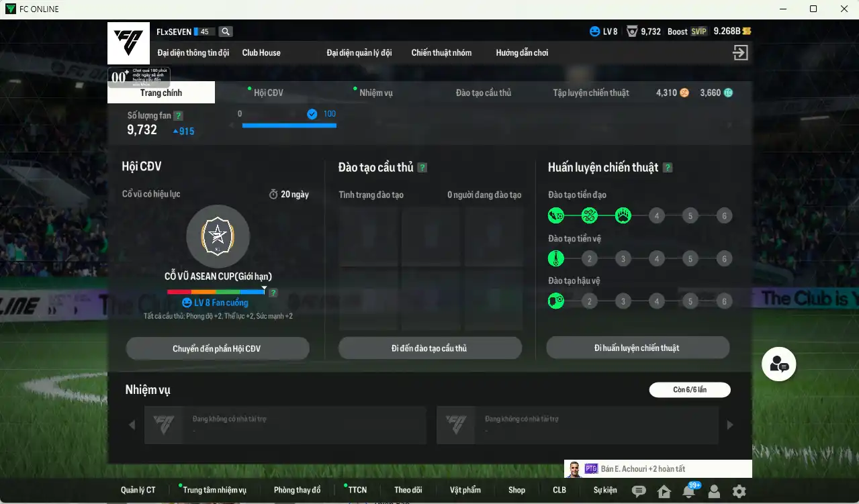Open the chat bubble icon in bottom bar
This screenshot has height=504, width=859.
pos(639,491)
